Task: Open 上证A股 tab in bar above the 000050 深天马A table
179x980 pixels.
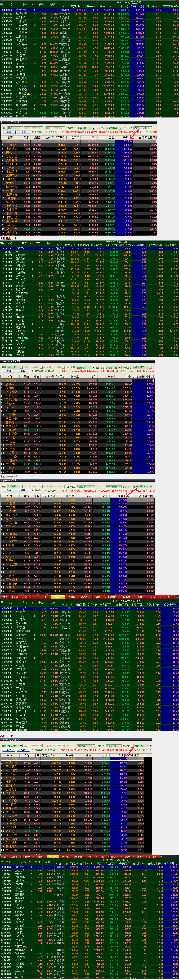Action: click(15, 597)
